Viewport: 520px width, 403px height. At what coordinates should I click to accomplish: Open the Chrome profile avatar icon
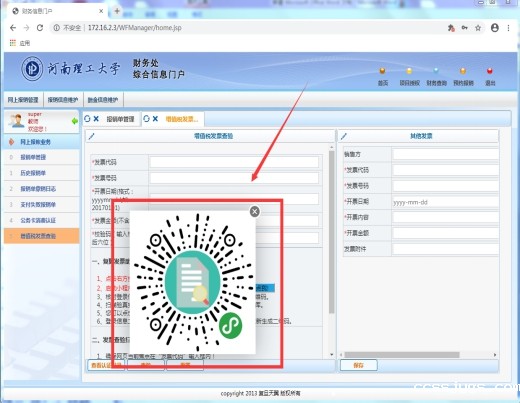495,28
